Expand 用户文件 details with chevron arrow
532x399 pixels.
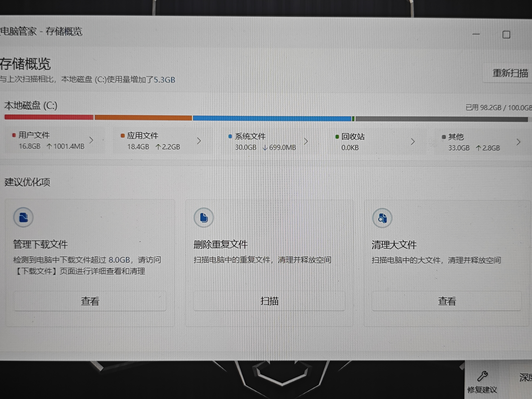coord(91,140)
